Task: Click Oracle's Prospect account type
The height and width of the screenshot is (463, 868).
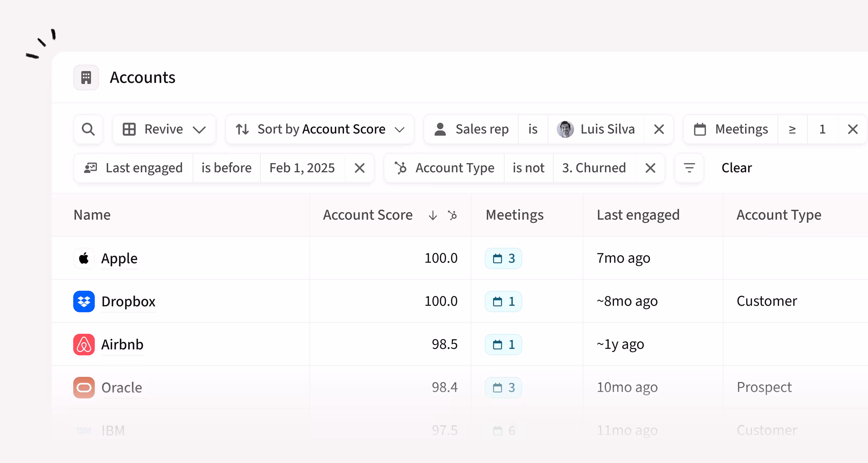Action: pyautogui.click(x=764, y=388)
